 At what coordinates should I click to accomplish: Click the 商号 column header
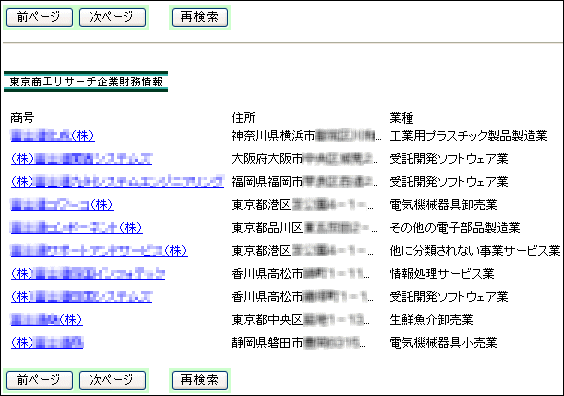click(22, 118)
